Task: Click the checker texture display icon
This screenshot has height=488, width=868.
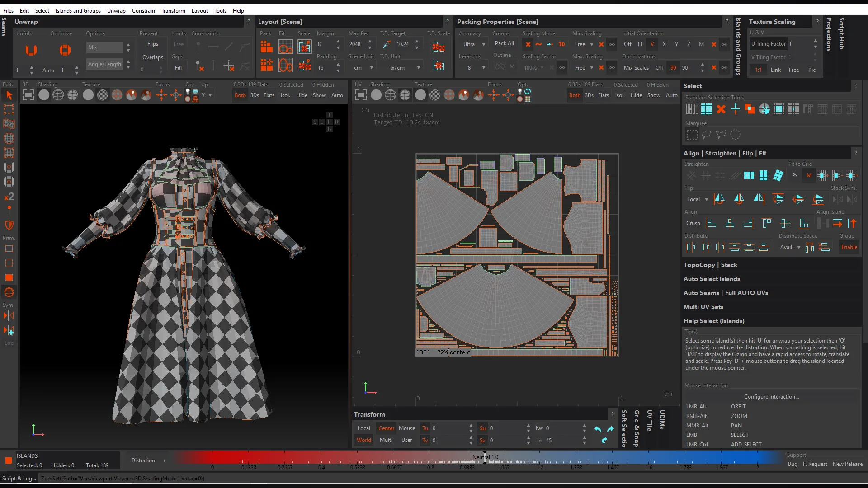Action: click(x=102, y=95)
